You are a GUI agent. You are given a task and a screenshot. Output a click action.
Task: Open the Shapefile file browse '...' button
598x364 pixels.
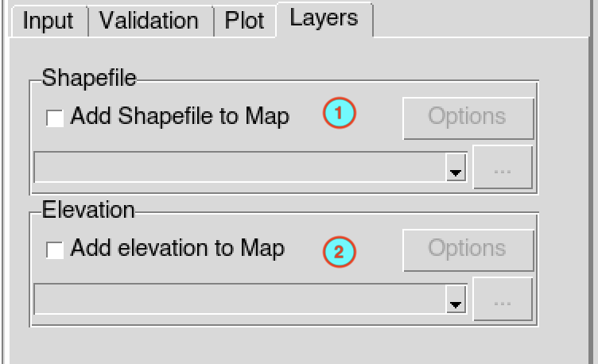pos(503,167)
